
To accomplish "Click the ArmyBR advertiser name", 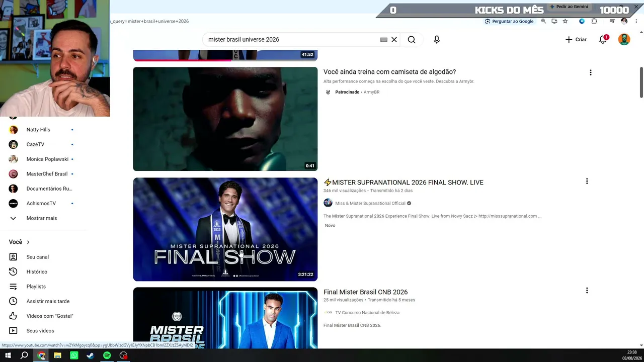I will click(371, 93).
